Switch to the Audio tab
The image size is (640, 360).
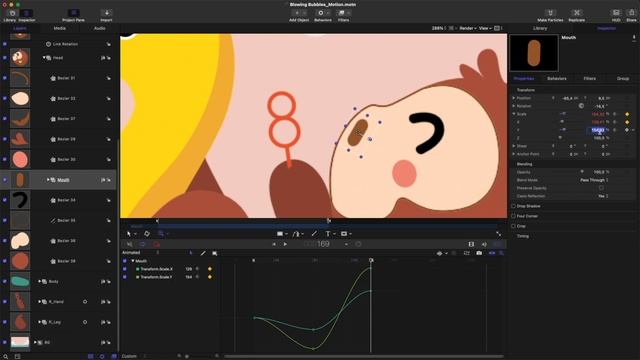pyautogui.click(x=100, y=28)
